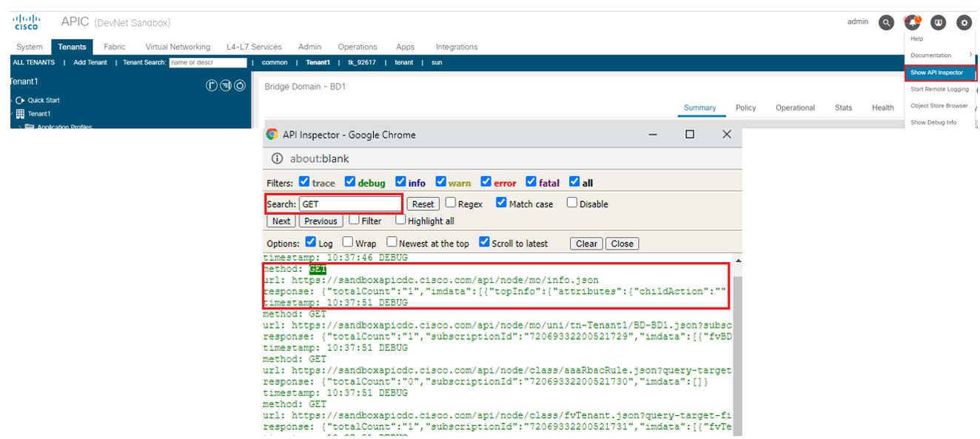Open the Fabric tab

pyautogui.click(x=115, y=47)
